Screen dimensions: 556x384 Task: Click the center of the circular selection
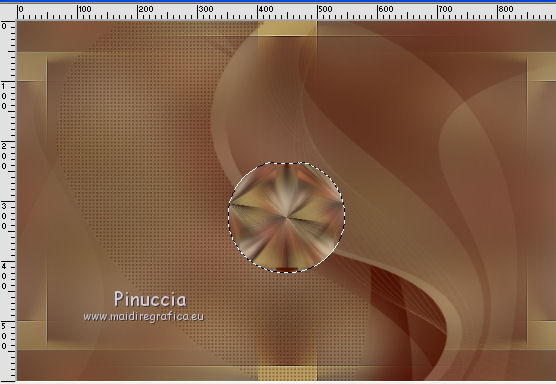coord(286,217)
